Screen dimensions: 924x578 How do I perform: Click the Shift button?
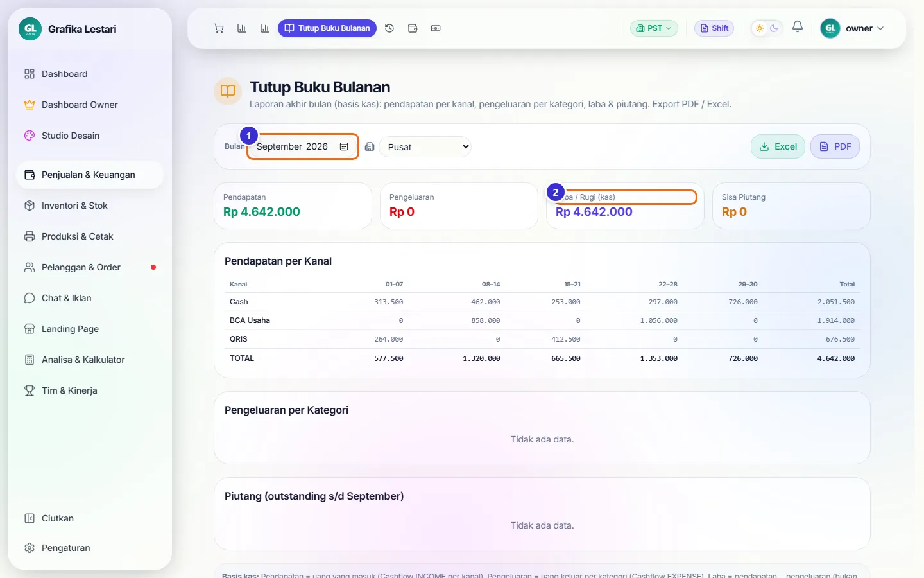(714, 28)
